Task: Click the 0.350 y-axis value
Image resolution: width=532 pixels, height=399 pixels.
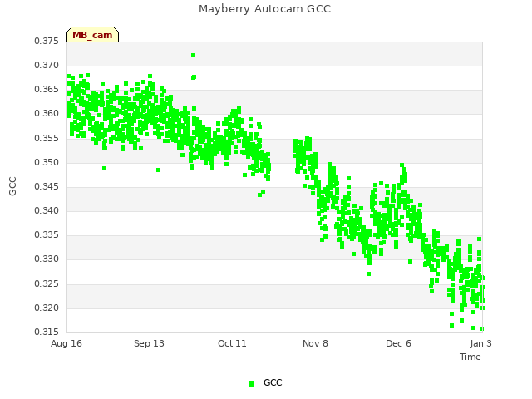Action: 47,163
